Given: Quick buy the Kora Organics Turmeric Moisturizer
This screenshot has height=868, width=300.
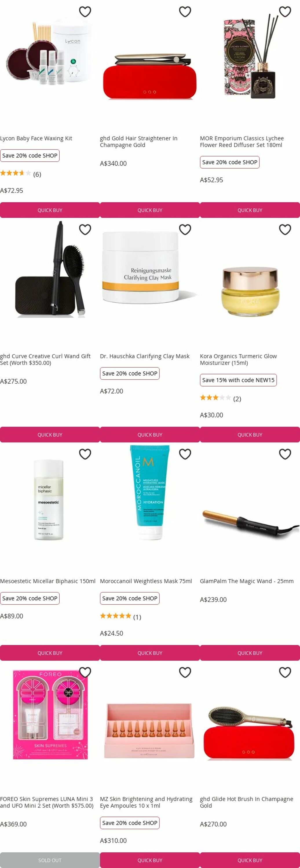Looking at the screenshot, I should click(x=250, y=435).
